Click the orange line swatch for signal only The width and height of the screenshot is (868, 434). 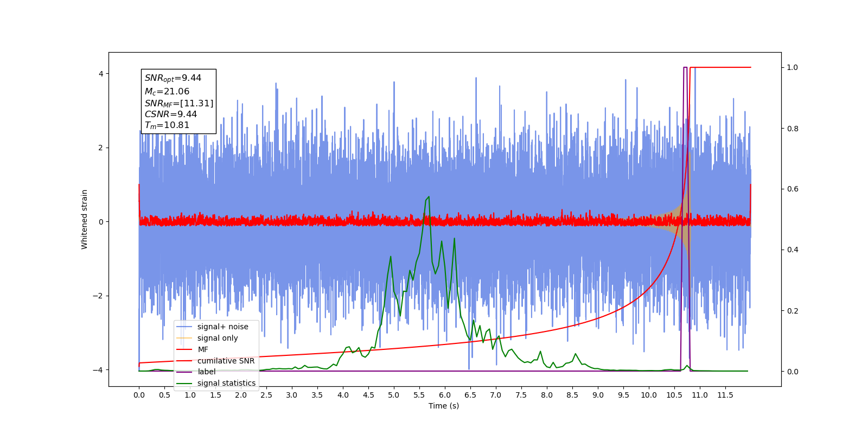click(x=184, y=338)
